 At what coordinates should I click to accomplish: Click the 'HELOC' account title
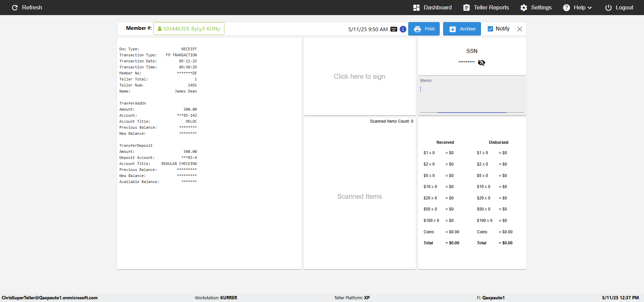[191, 121]
